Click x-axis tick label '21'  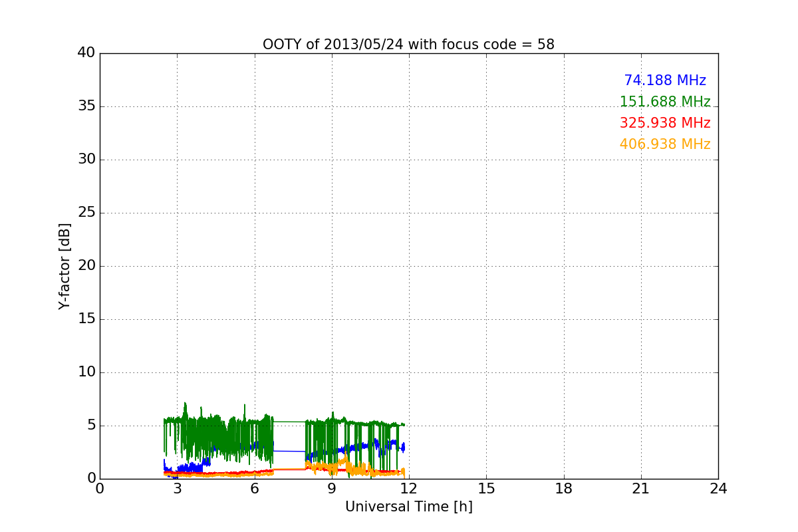(x=641, y=489)
